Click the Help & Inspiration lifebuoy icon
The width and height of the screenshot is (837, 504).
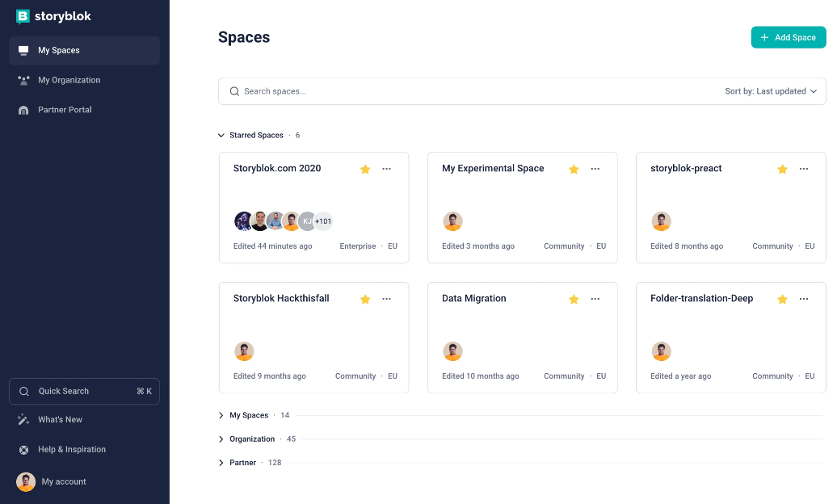coord(23,450)
